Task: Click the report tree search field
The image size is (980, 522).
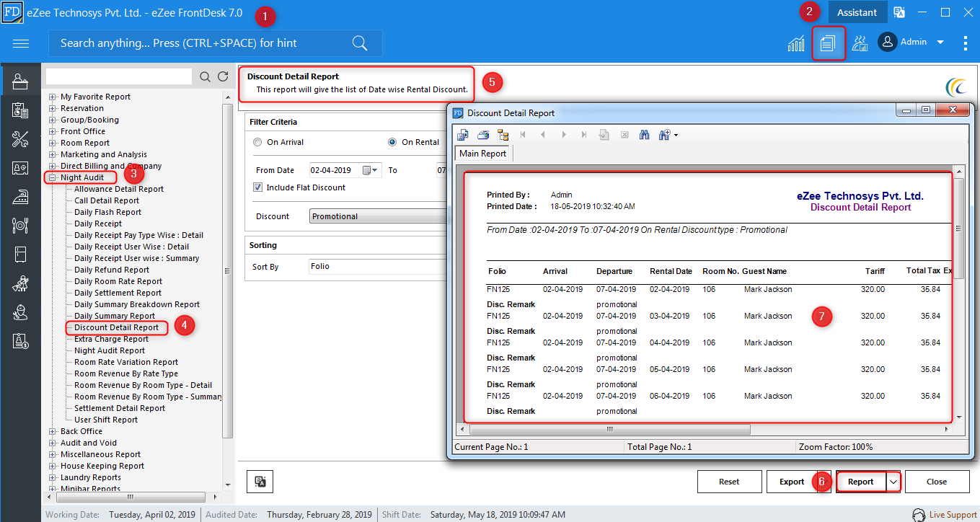Action: pos(119,76)
